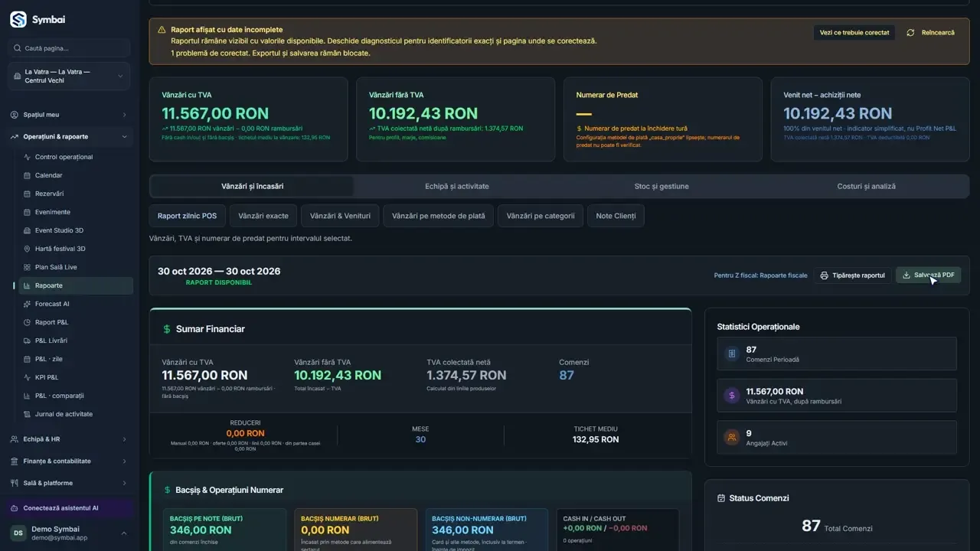Click the Symbai logo icon
The image size is (980, 551).
pos(18,20)
